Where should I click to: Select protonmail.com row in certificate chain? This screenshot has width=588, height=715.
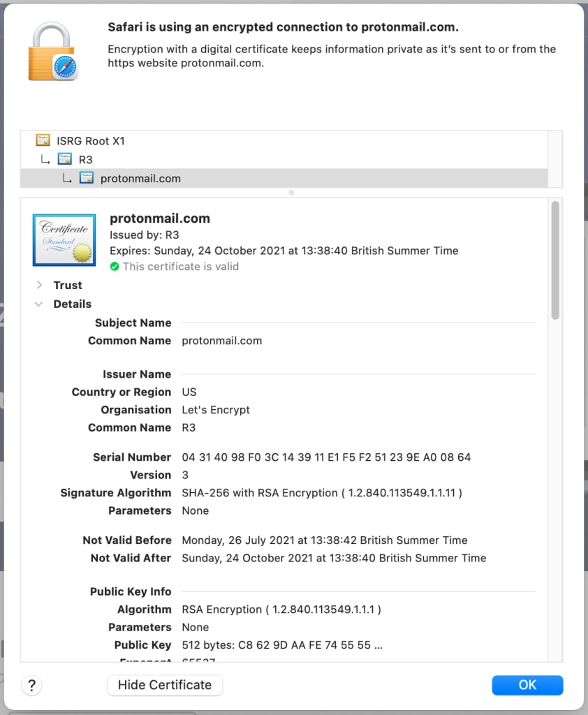[x=284, y=178]
